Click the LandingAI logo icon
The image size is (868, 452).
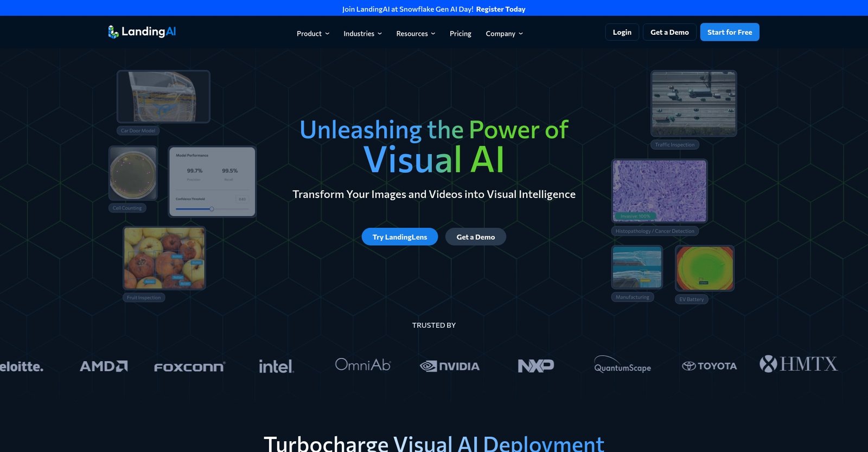113,32
